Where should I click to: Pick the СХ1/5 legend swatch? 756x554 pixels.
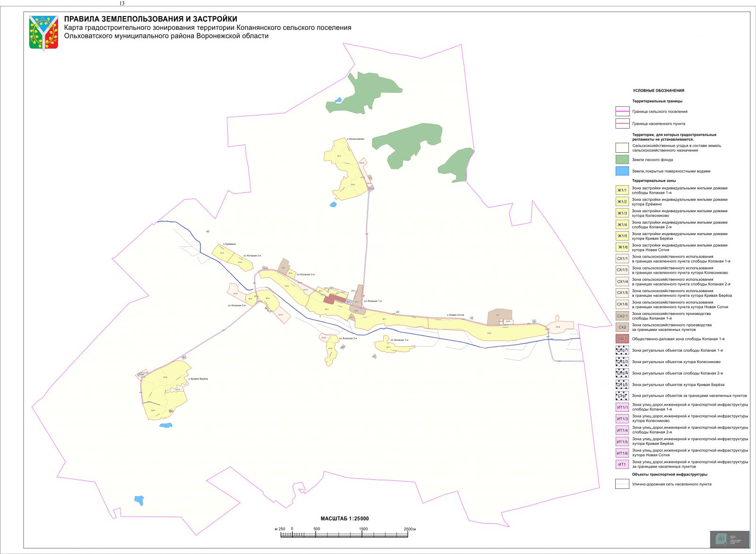(622, 293)
